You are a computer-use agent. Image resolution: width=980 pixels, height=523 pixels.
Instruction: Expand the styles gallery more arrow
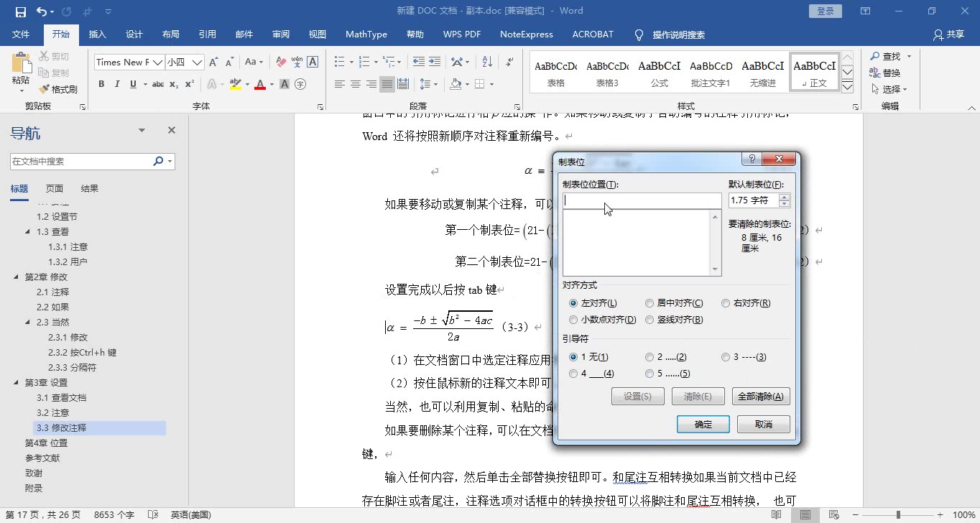coord(847,87)
